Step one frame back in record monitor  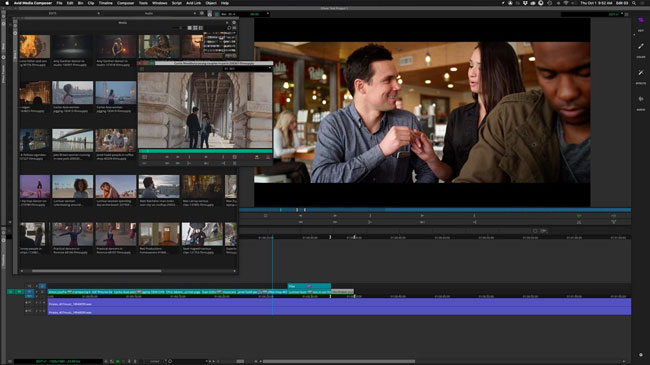tap(301, 216)
